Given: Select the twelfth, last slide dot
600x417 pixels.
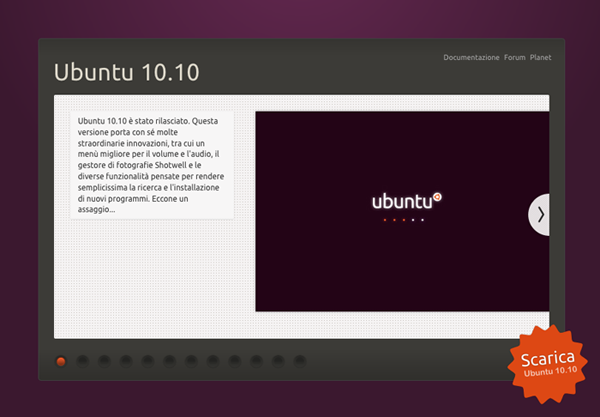Looking at the screenshot, I should coord(300,361).
